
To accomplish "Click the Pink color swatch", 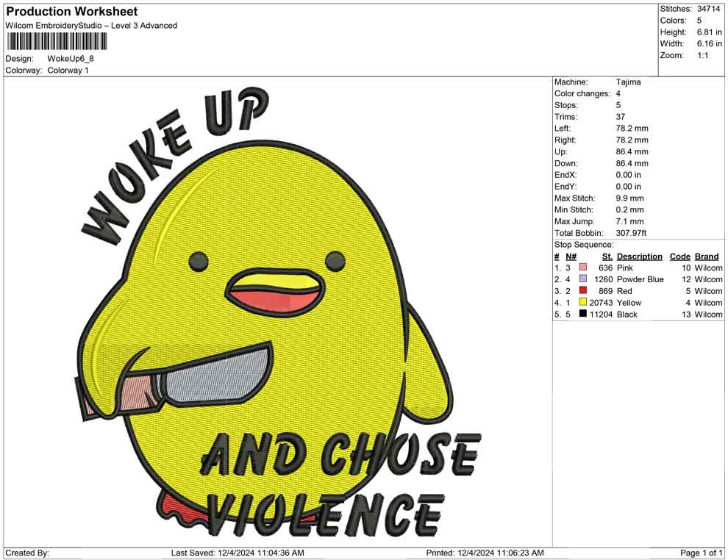I will coord(582,268).
